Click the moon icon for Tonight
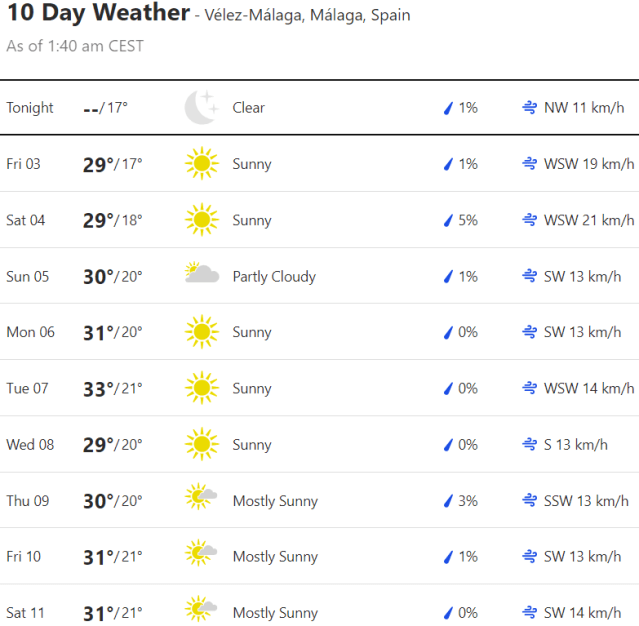The height and width of the screenshot is (626, 639). [201, 107]
